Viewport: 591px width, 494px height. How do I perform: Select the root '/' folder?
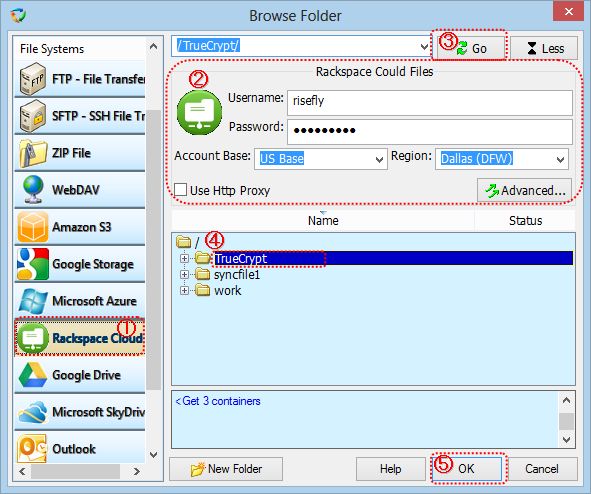click(x=197, y=242)
